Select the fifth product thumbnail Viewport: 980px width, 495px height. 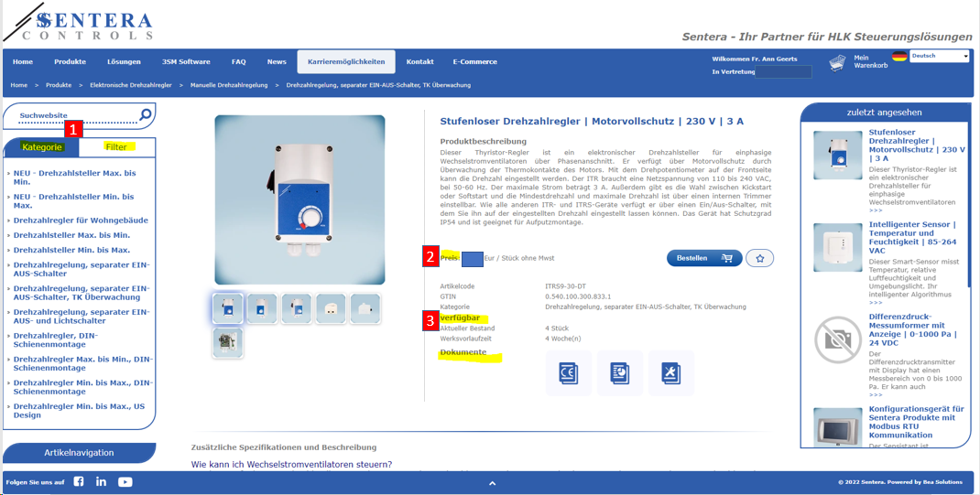pyautogui.click(x=365, y=308)
